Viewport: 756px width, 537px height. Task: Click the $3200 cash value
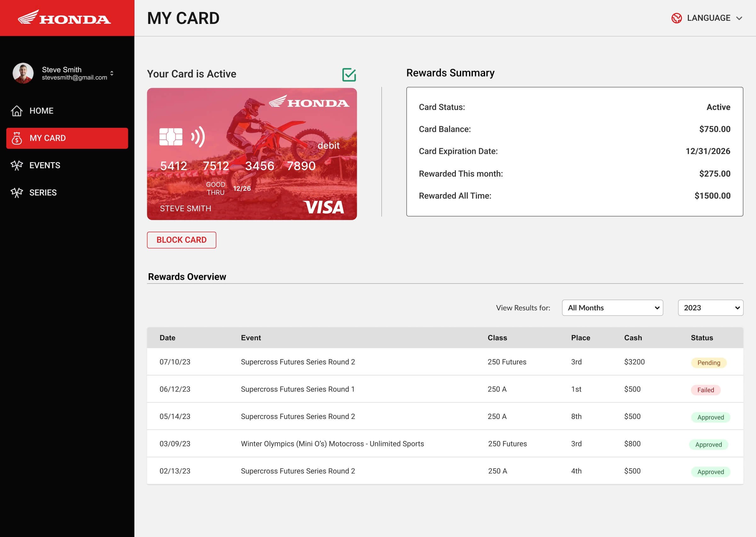635,362
